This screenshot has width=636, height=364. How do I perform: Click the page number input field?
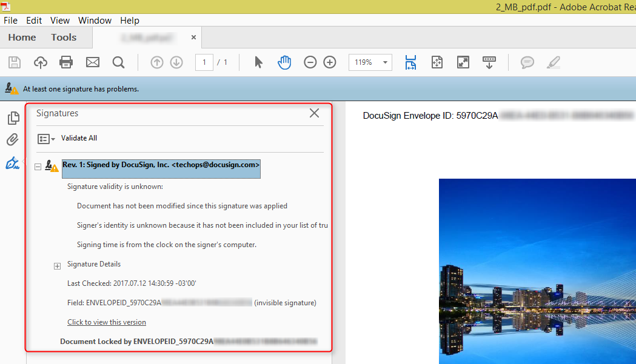click(x=204, y=62)
